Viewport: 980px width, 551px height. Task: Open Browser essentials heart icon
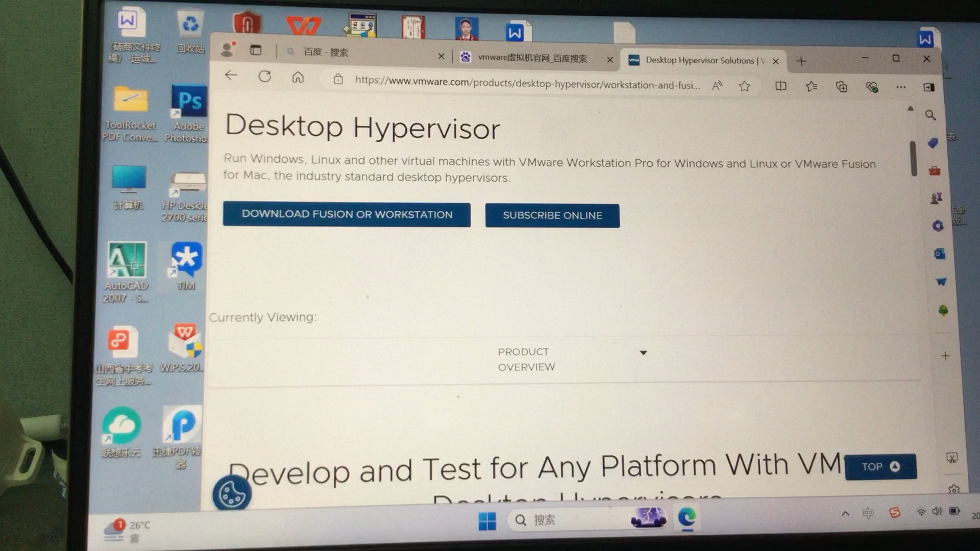tap(872, 87)
